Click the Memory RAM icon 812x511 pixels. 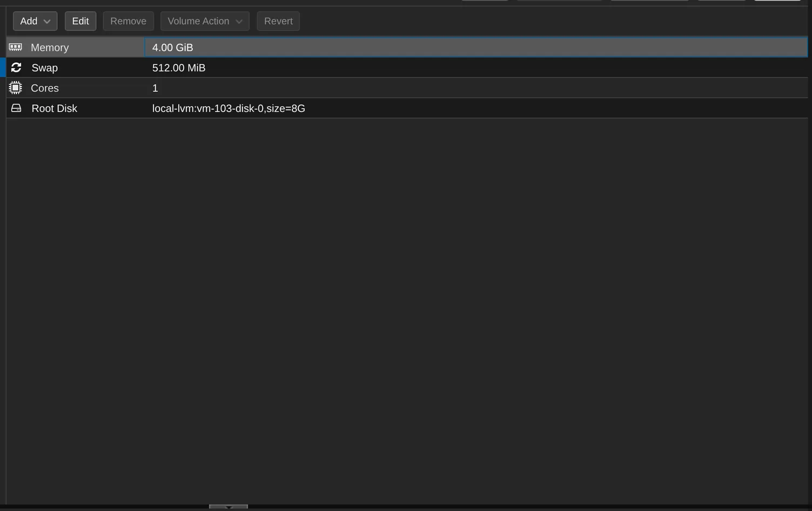click(x=15, y=48)
